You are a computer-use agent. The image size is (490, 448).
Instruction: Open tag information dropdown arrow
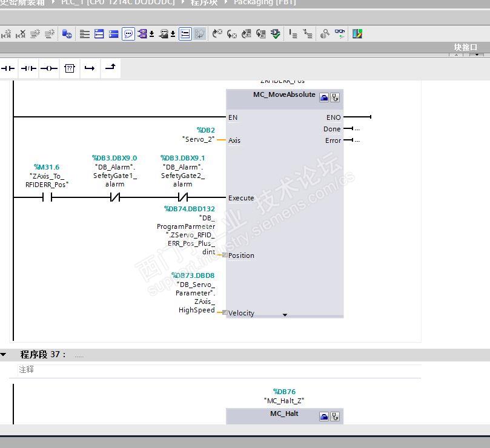[x=173, y=34]
